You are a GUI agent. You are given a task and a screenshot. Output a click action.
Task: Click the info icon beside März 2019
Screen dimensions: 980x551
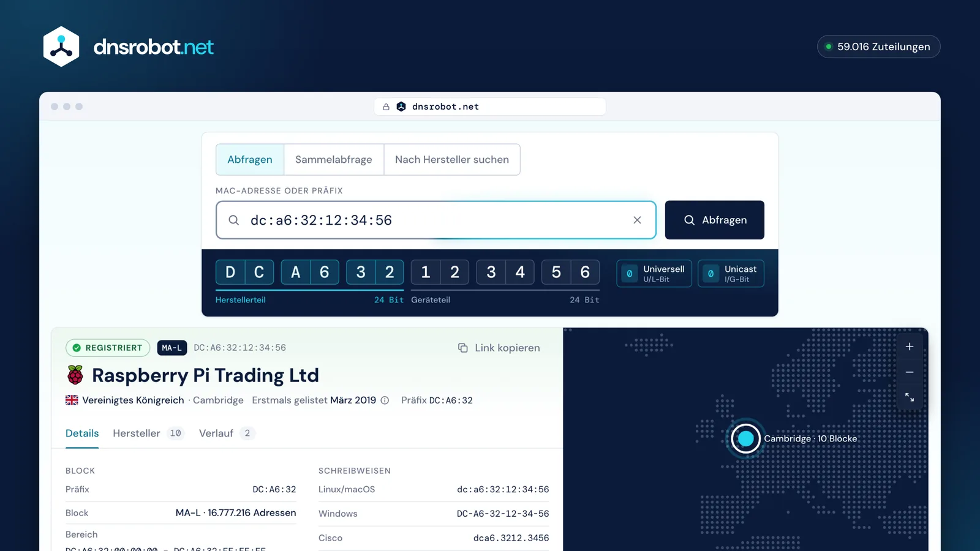pos(385,400)
